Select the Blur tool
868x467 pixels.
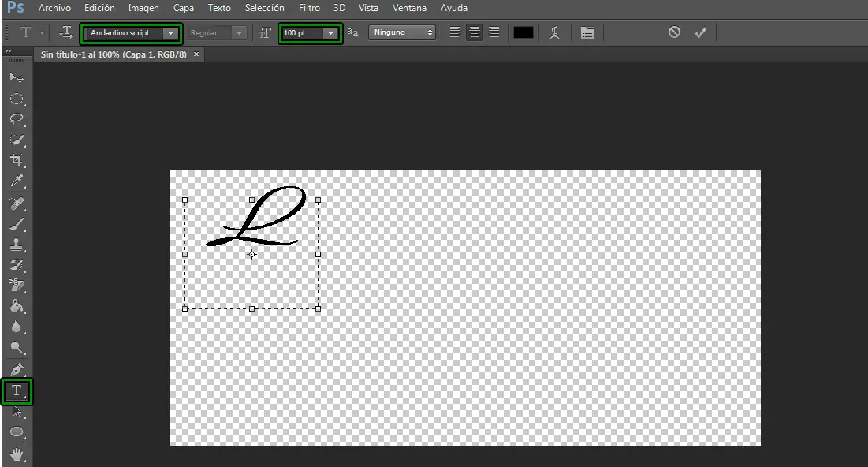(x=17, y=327)
